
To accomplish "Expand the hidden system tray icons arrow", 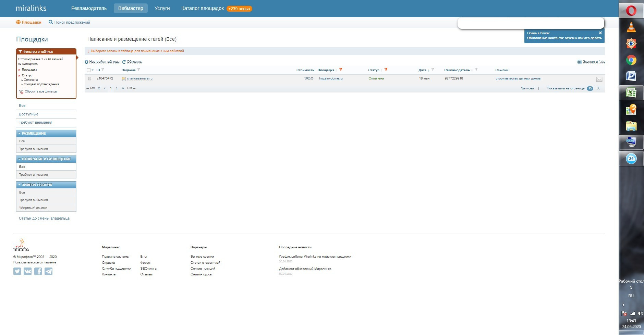I will click(x=623, y=305).
